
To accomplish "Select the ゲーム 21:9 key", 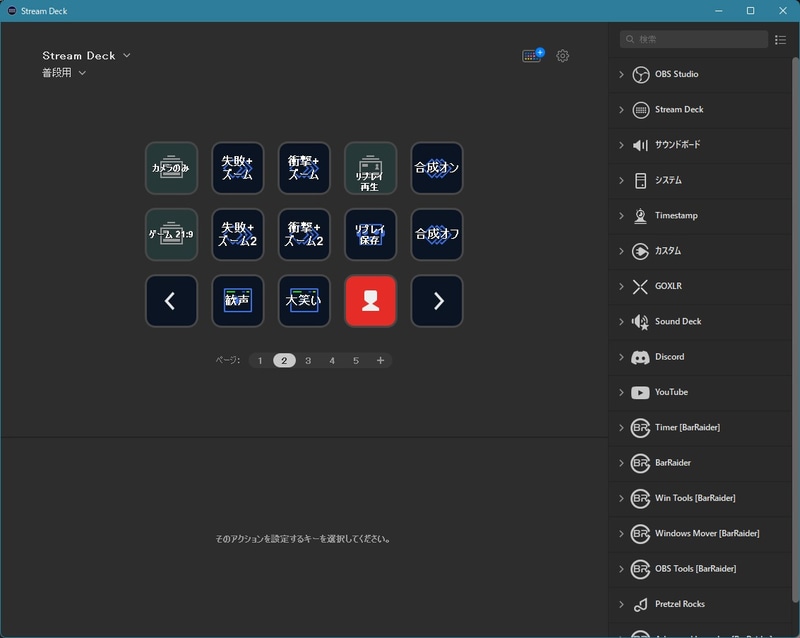I will 171,234.
